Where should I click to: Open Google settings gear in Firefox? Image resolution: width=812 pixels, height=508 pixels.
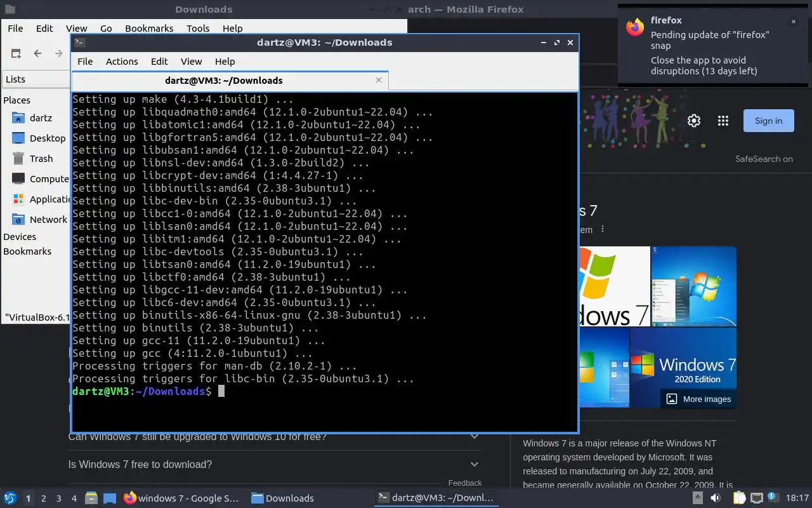694,121
